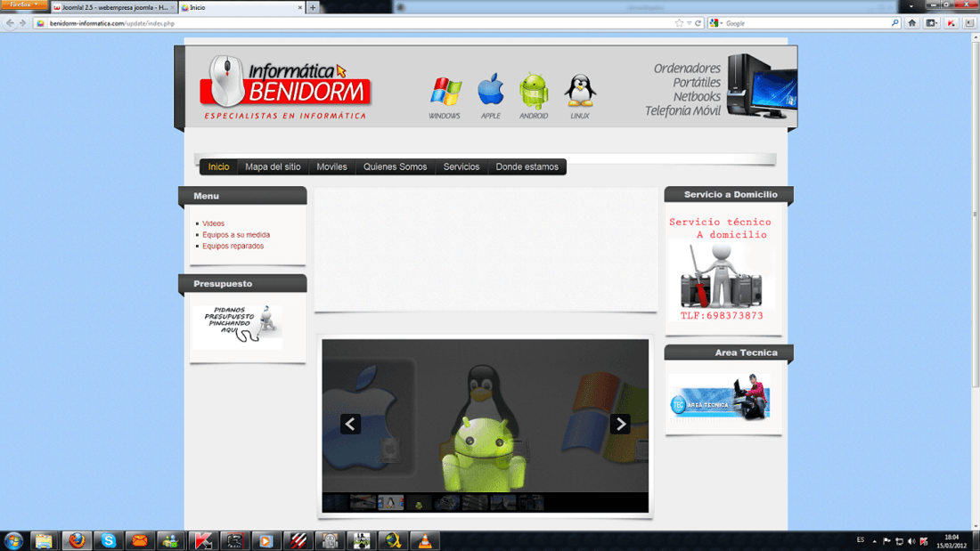Select the Android slideshow thumbnail

point(419,502)
